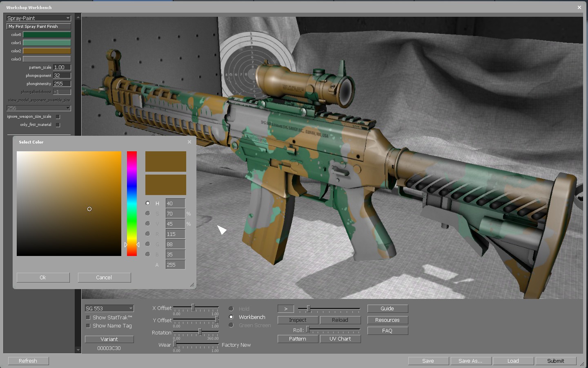Open the SG 553 weapon dropdown
The image size is (588, 368).
(x=109, y=308)
